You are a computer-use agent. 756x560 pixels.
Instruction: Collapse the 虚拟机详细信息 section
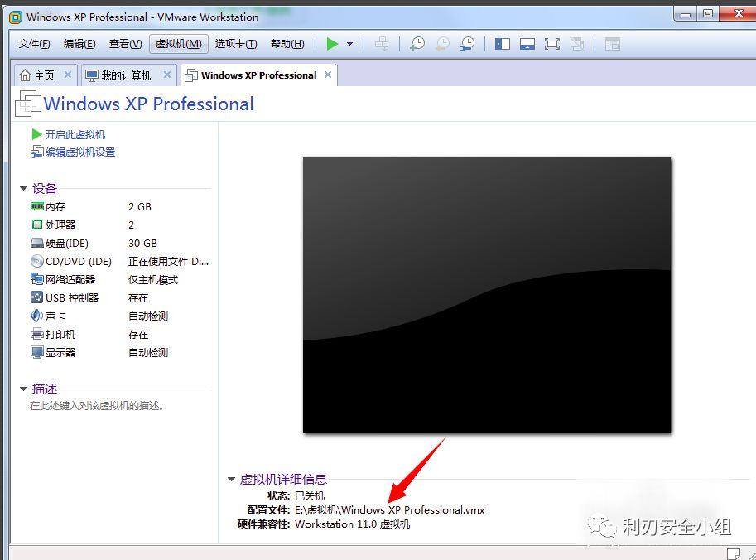click(231, 480)
